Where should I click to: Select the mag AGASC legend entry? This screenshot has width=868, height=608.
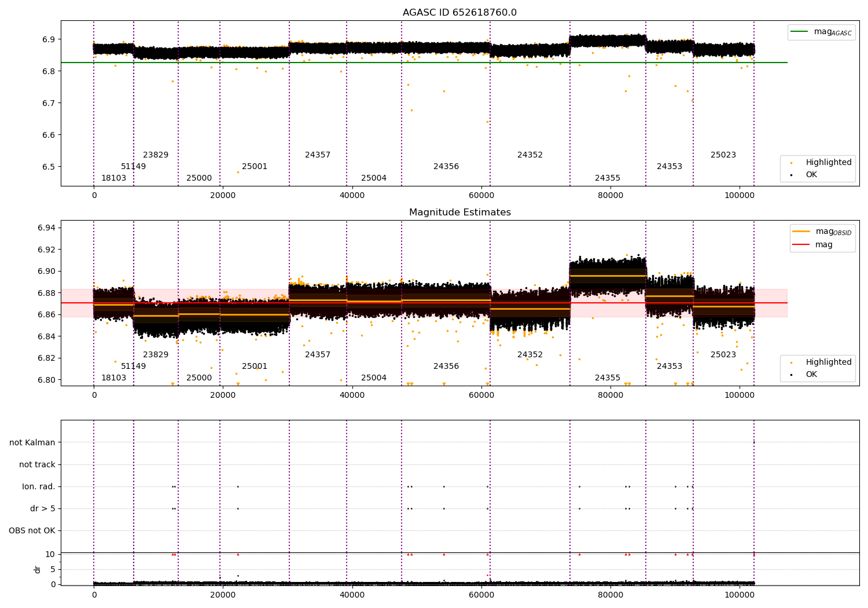coord(821,32)
